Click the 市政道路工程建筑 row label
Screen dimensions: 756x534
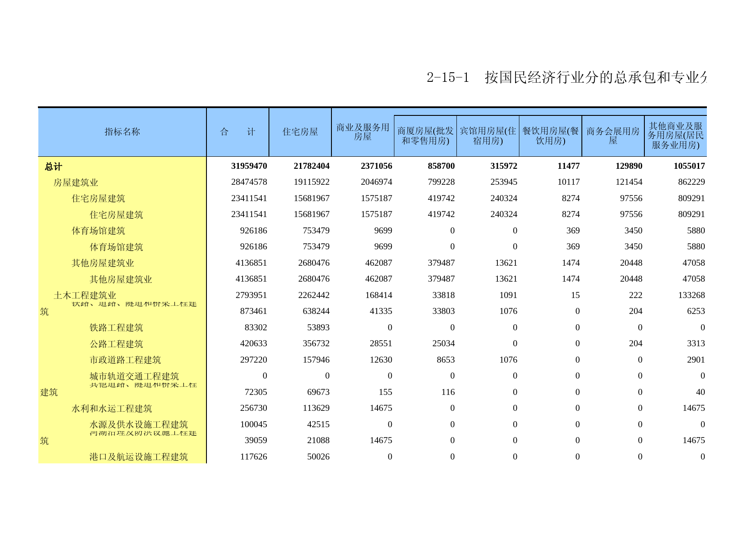point(125,360)
